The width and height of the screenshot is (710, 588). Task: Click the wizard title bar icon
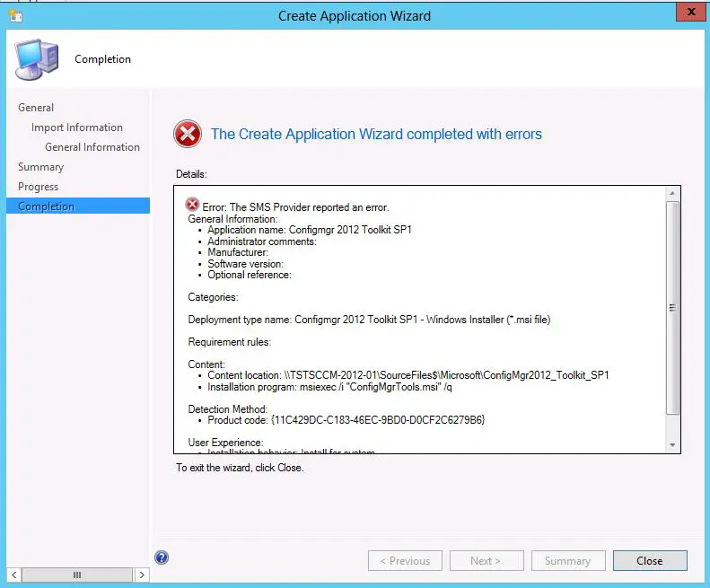[x=16, y=16]
